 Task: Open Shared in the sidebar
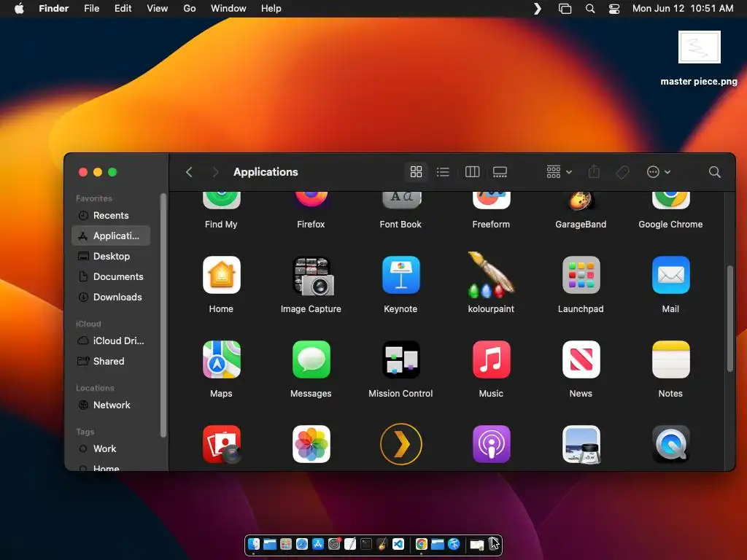[111, 361]
